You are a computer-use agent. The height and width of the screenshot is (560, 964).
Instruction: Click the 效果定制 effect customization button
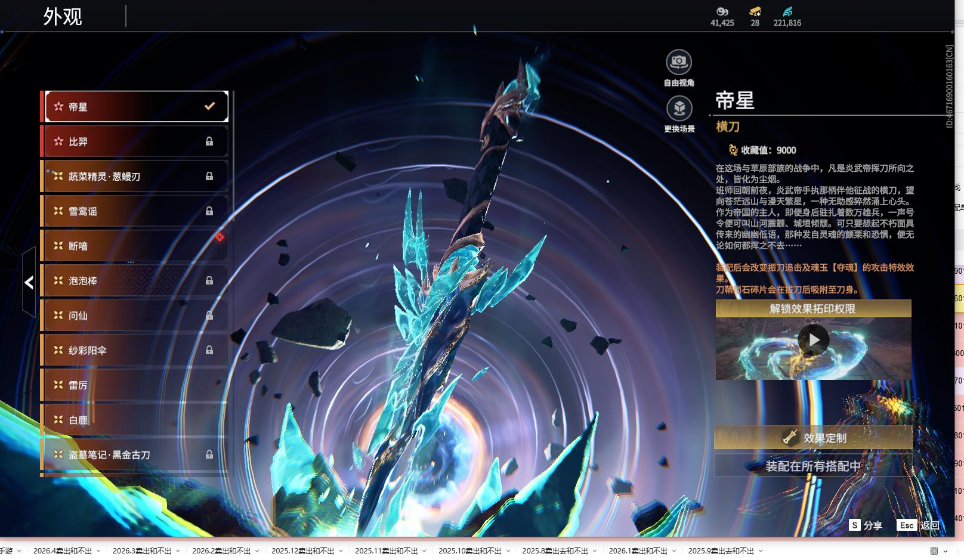[x=813, y=438]
